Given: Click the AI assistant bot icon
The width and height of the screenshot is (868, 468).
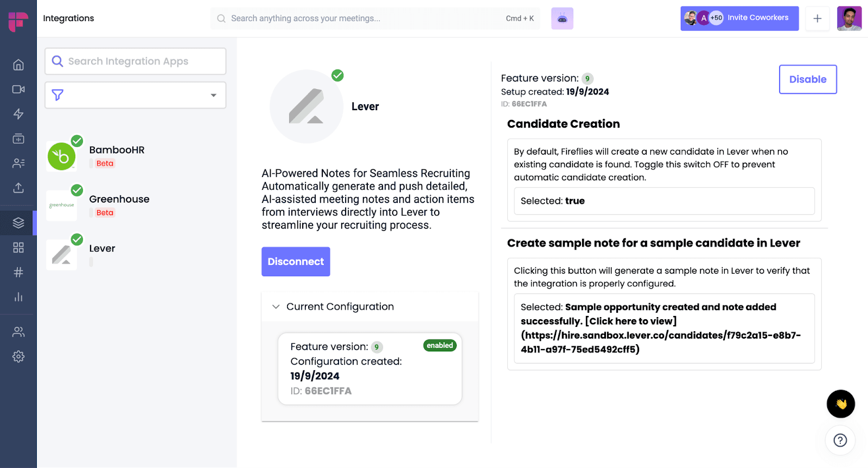Looking at the screenshot, I should (562, 18).
